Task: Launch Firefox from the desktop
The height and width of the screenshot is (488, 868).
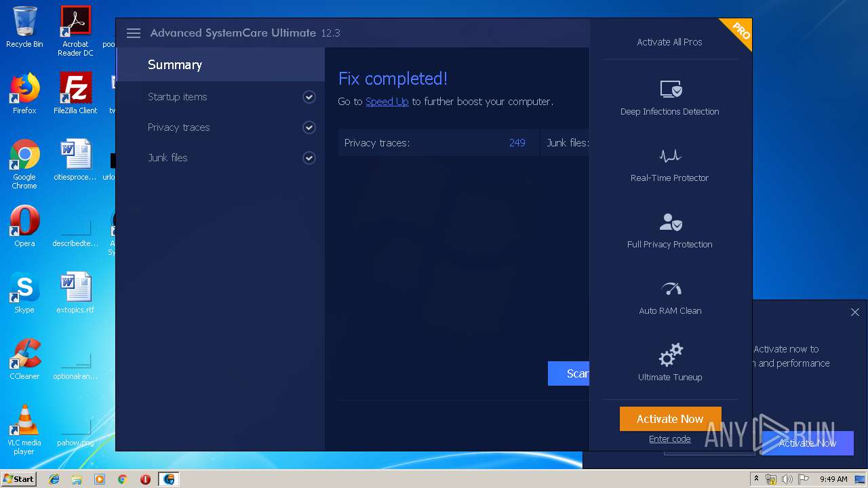Action: [x=24, y=94]
